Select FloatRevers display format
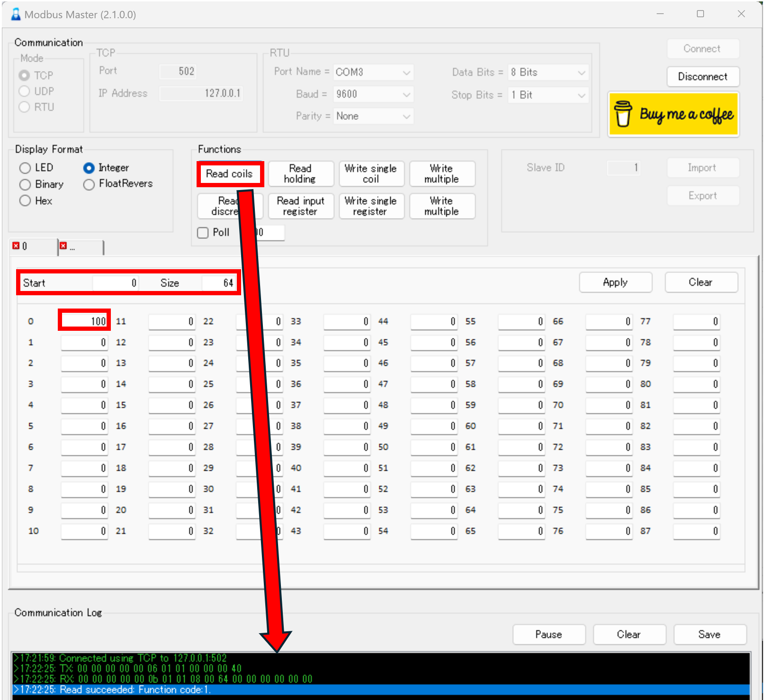This screenshot has height=700, width=765. [x=89, y=184]
